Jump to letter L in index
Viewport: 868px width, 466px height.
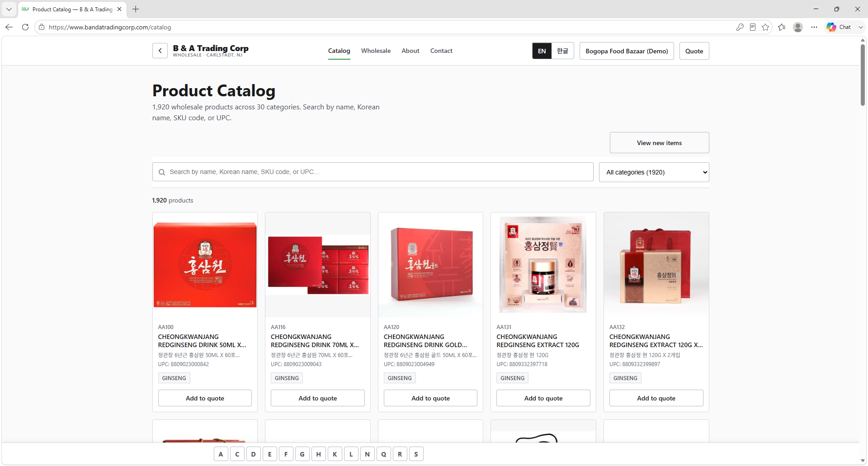click(x=351, y=454)
